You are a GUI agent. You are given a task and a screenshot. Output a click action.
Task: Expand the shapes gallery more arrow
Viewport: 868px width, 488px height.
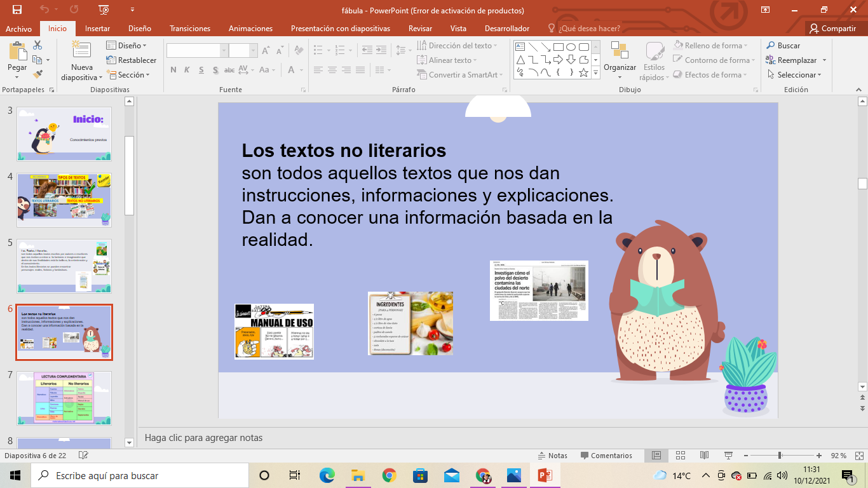pos(595,73)
